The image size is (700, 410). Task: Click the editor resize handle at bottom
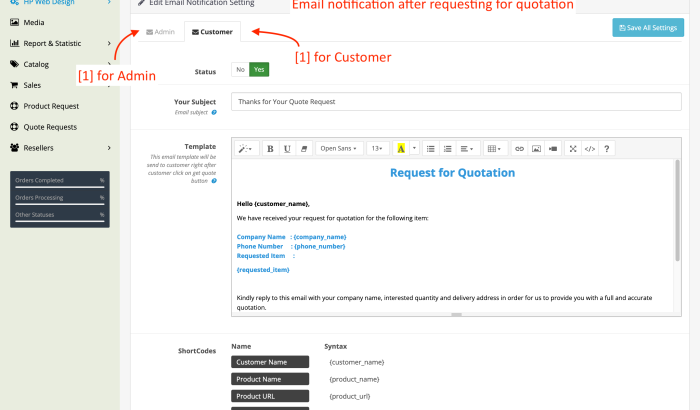point(456,314)
